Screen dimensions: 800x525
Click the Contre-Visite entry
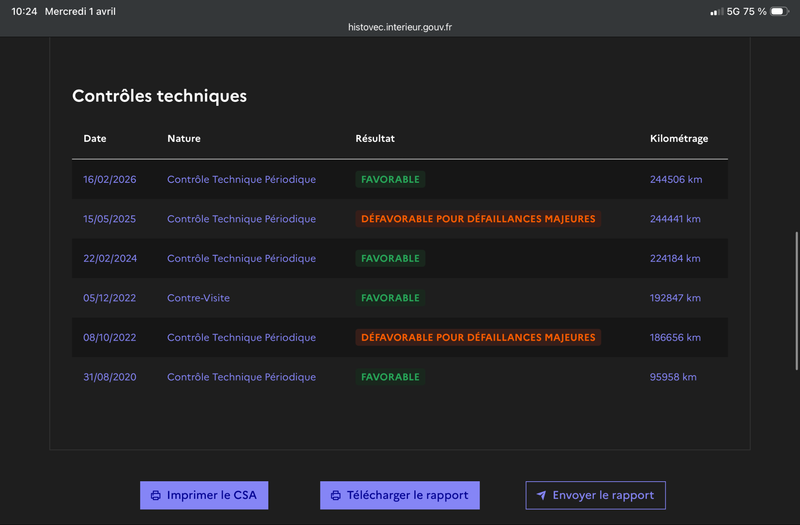[198, 298]
